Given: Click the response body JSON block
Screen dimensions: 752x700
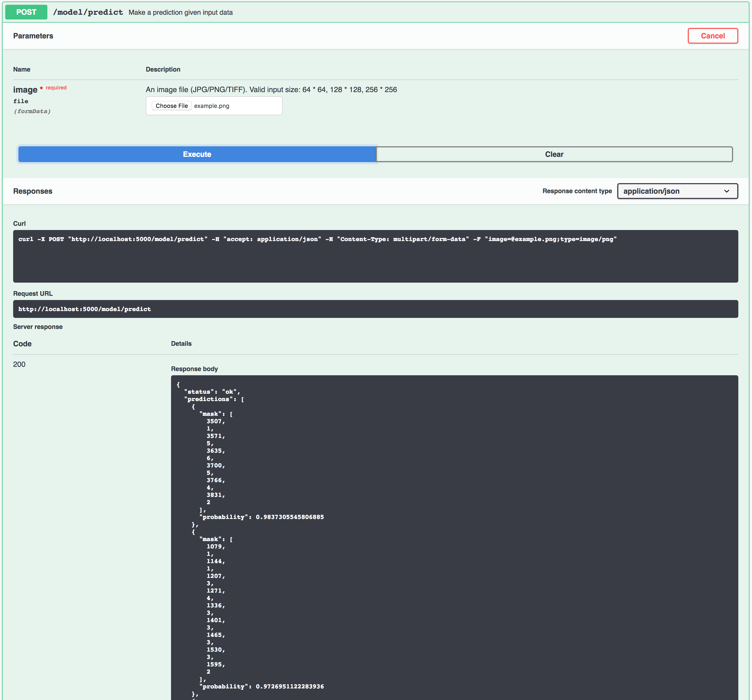Looking at the screenshot, I should pyautogui.click(x=454, y=537).
